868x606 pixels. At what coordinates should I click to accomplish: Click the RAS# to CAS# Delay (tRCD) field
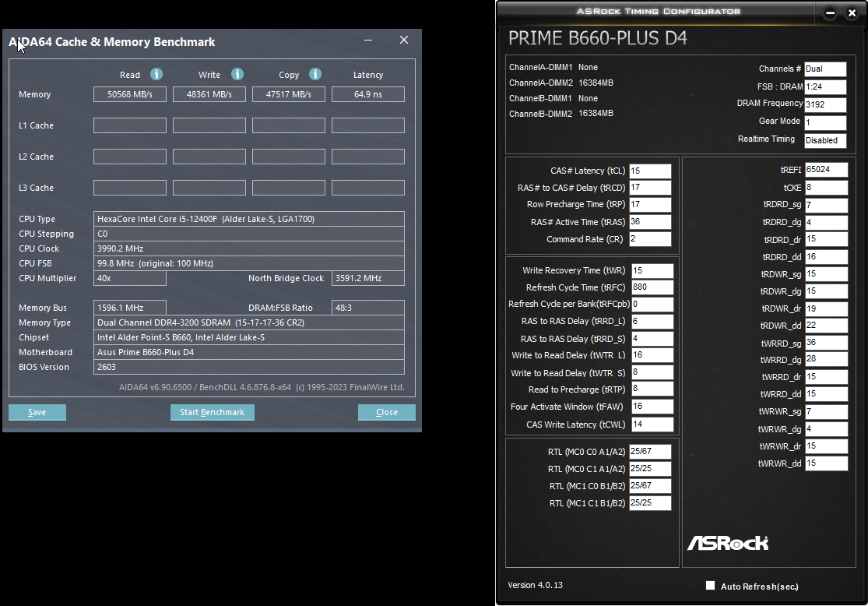pos(651,188)
